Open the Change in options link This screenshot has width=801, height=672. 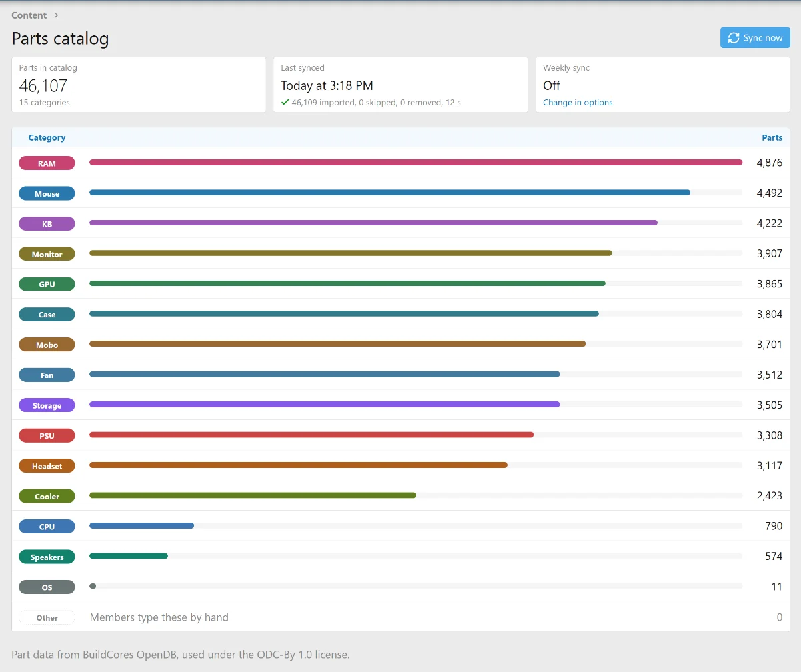click(x=578, y=103)
